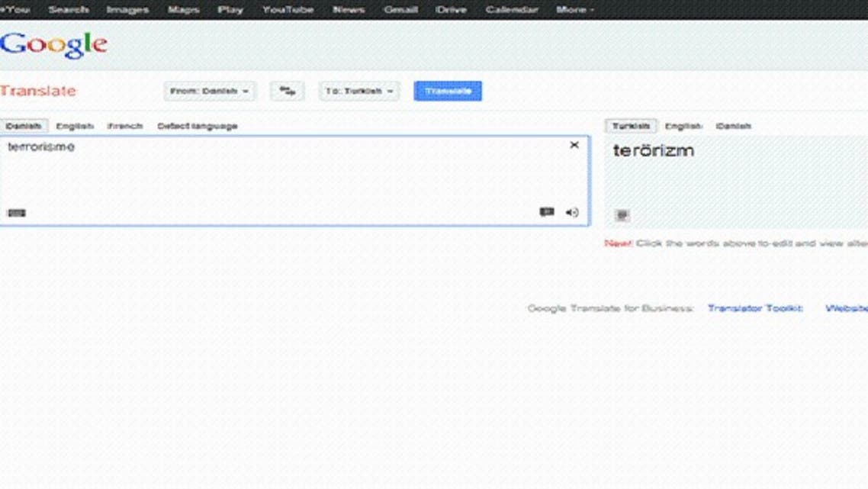Open Maps in the top bar
This screenshot has height=489, width=868.
pyautogui.click(x=183, y=9)
